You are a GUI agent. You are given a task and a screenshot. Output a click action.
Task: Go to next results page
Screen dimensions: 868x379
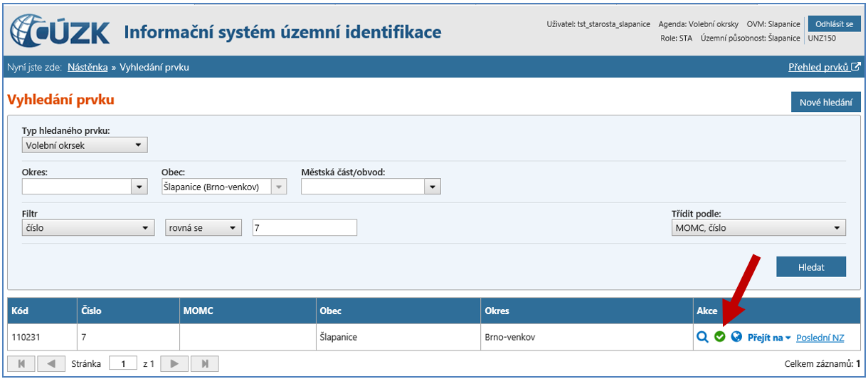(174, 364)
